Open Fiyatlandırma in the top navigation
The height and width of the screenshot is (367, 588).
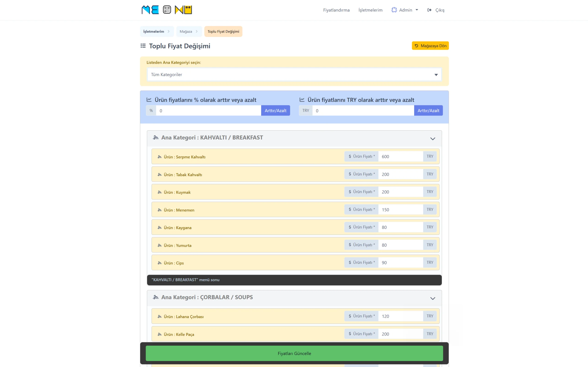336,10
